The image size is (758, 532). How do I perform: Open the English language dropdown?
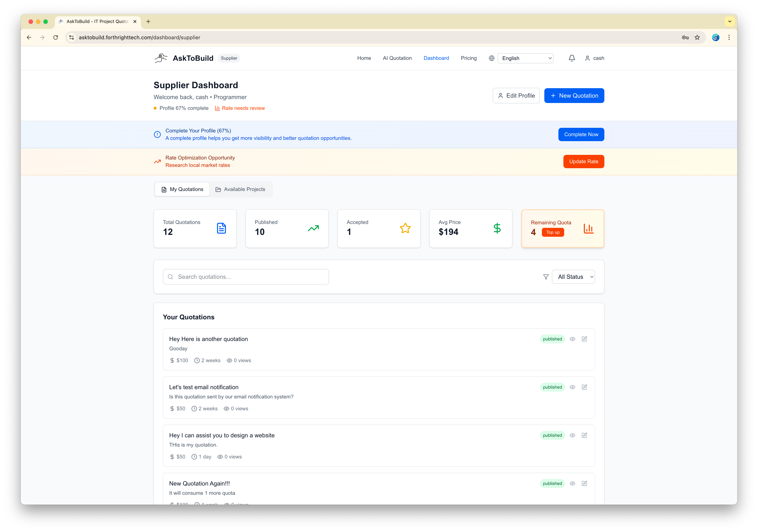pyautogui.click(x=525, y=58)
